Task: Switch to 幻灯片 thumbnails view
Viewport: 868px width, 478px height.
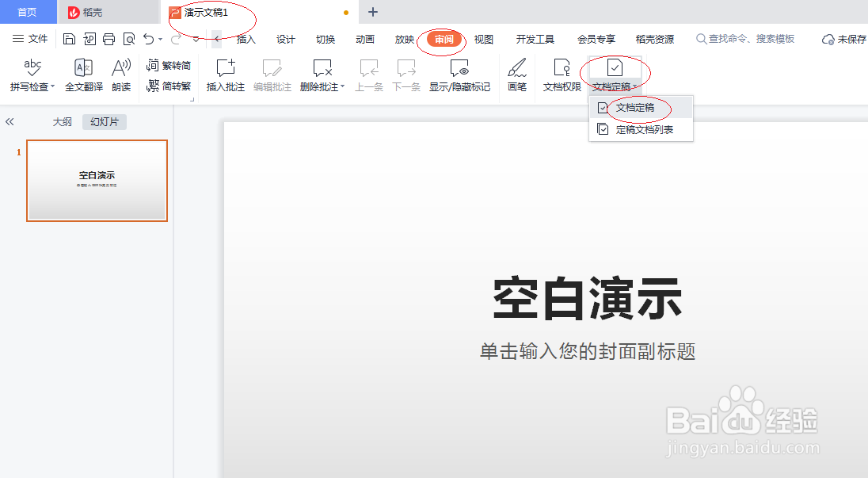Action: pos(105,122)
